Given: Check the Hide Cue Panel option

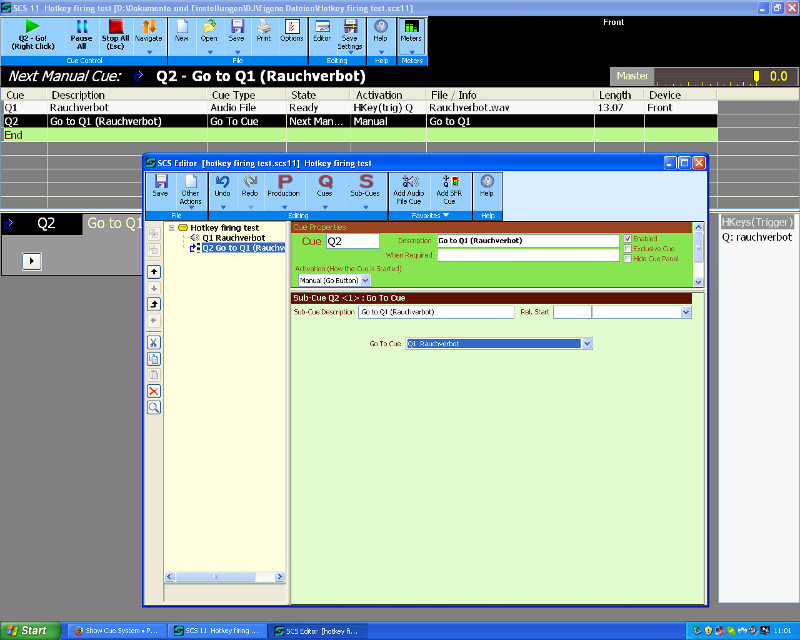Looking at the screenshot, I should (x=627, y=259).
